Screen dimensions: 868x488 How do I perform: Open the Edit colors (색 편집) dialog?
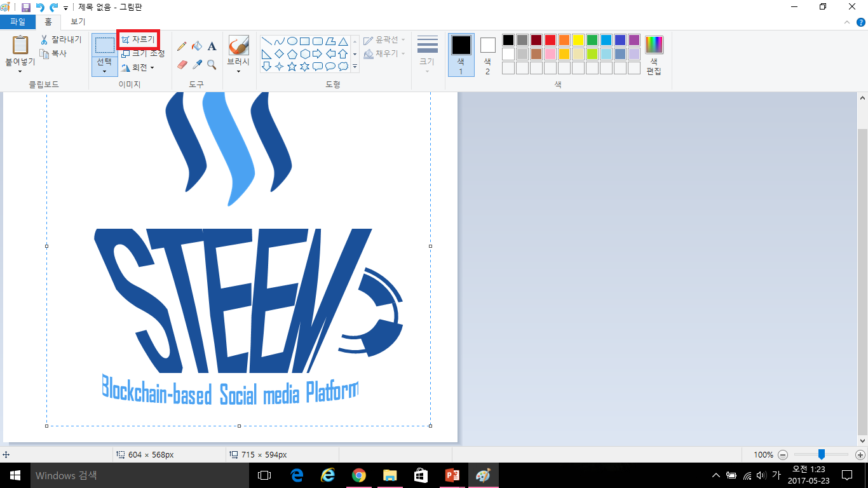(654, 55)
